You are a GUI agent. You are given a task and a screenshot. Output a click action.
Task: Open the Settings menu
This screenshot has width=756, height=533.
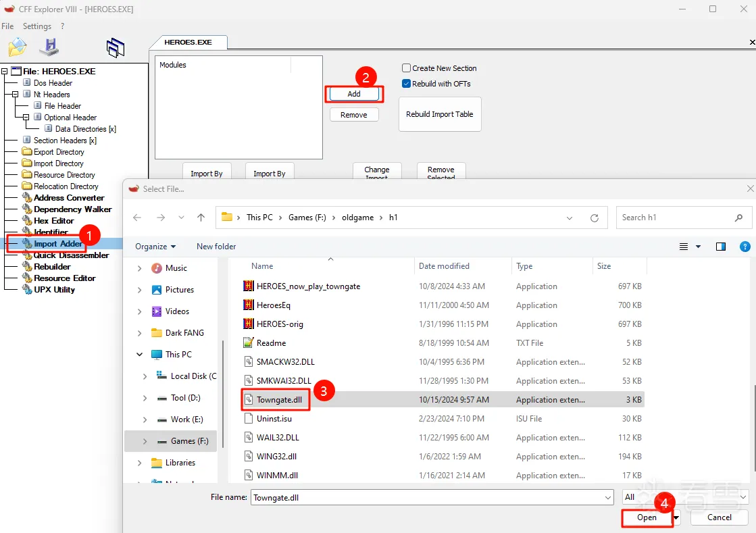click(36, 26)
